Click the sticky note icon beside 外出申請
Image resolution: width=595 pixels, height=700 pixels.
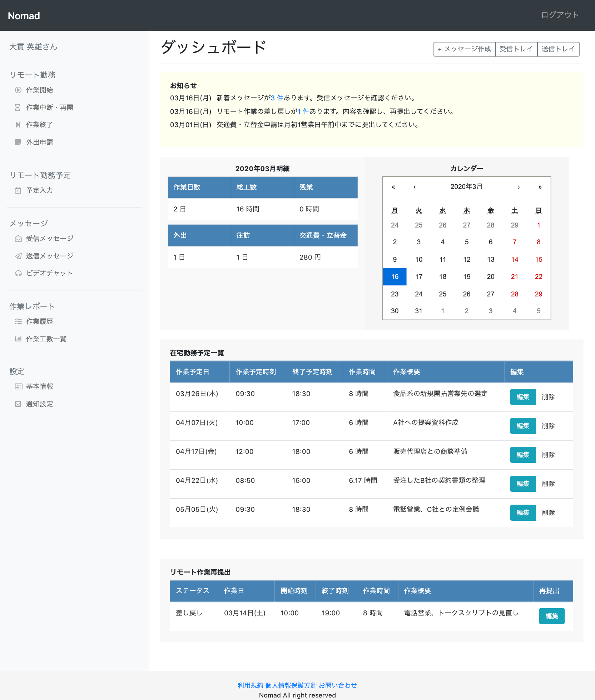[18, 142]
